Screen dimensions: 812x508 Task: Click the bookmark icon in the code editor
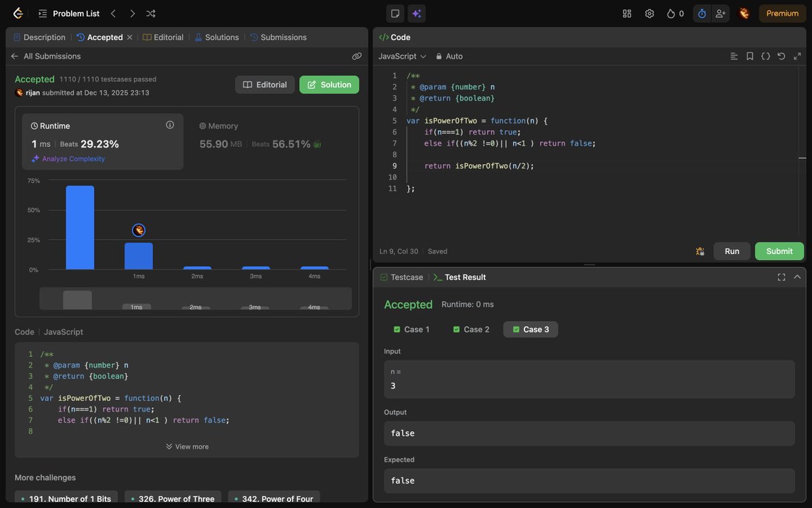[750, 56]
